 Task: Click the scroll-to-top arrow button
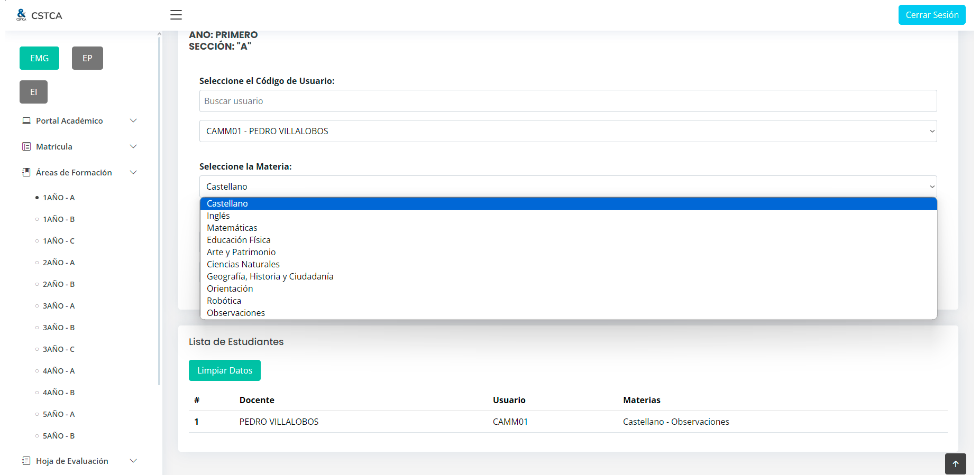[955, 464]
